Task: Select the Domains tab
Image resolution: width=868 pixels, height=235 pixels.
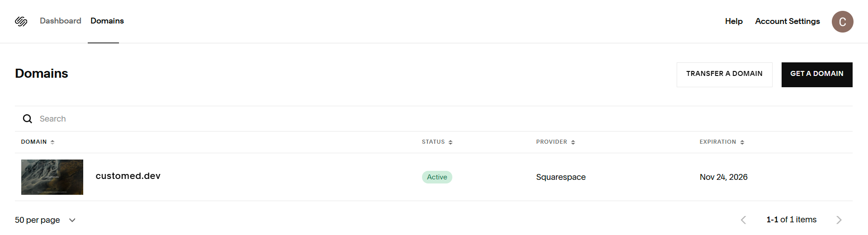Action: pos(107,21)
